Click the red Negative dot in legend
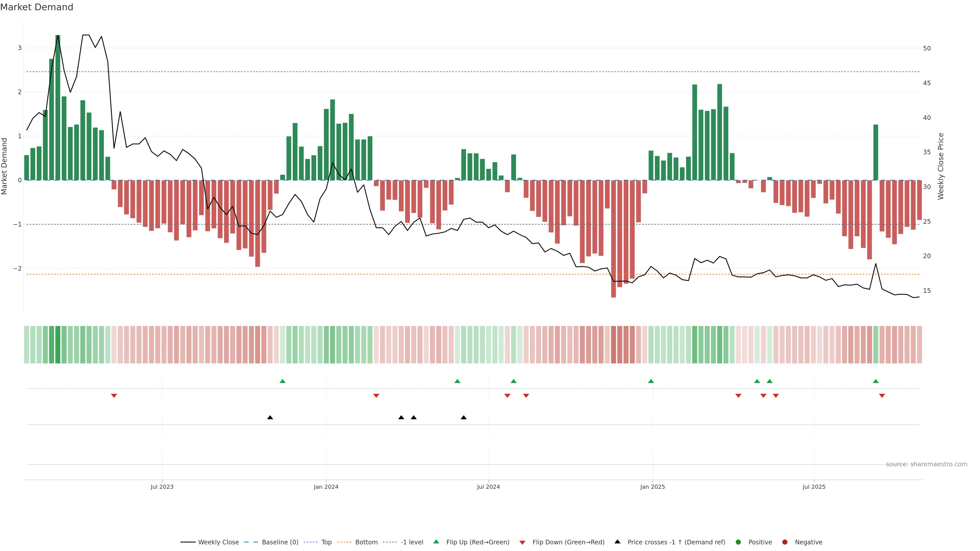Viewport: 980px width, 551px height. coord(785,542)
